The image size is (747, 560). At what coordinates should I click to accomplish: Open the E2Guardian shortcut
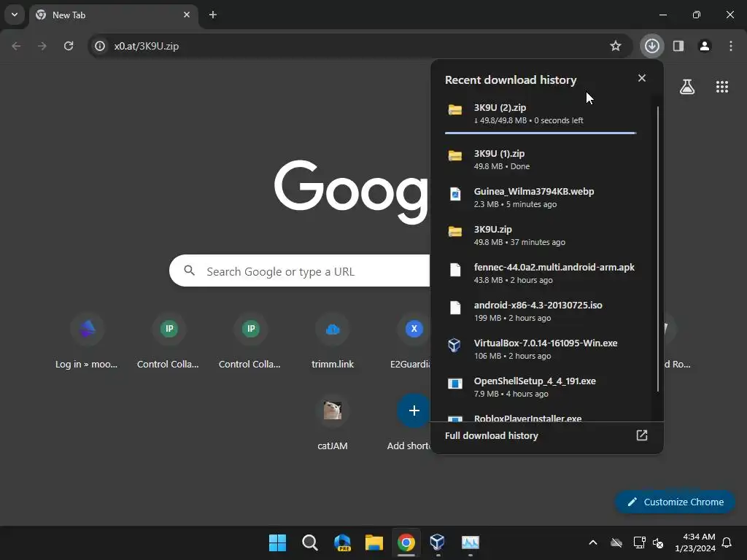pos(410,341)
